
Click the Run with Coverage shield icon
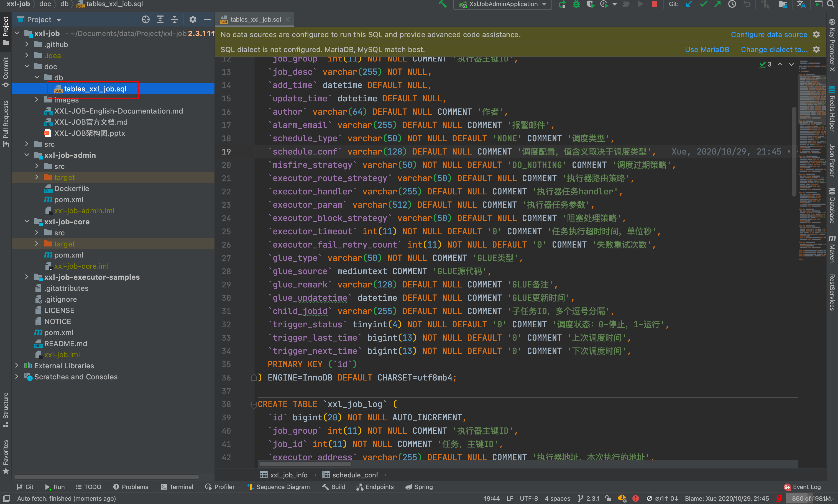pyautogui.click(x=591, y=4)
